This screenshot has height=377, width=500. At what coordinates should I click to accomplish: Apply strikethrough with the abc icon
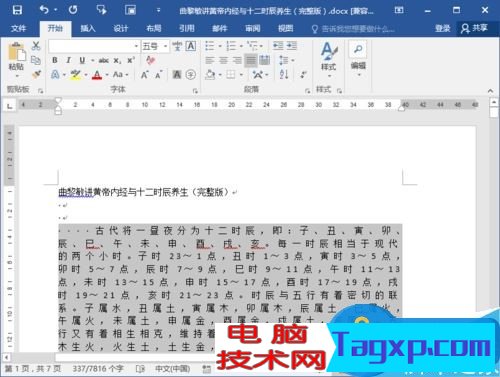click(x=104, y=60)
